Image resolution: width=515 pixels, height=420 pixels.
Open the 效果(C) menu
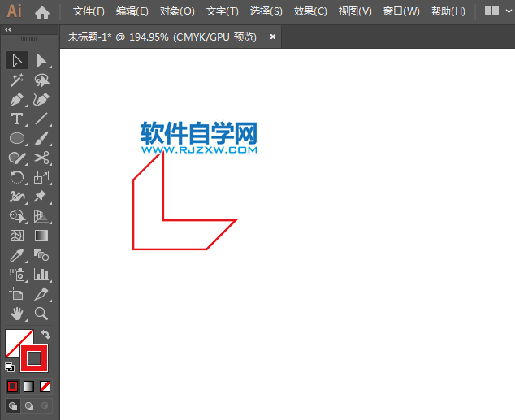click(x=310, y=11)
